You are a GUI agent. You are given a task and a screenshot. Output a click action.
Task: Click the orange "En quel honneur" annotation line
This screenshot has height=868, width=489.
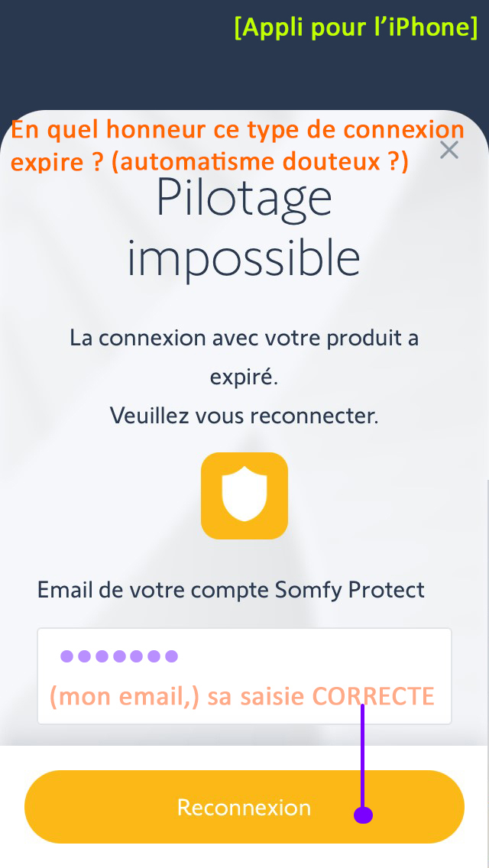(238, 130)
